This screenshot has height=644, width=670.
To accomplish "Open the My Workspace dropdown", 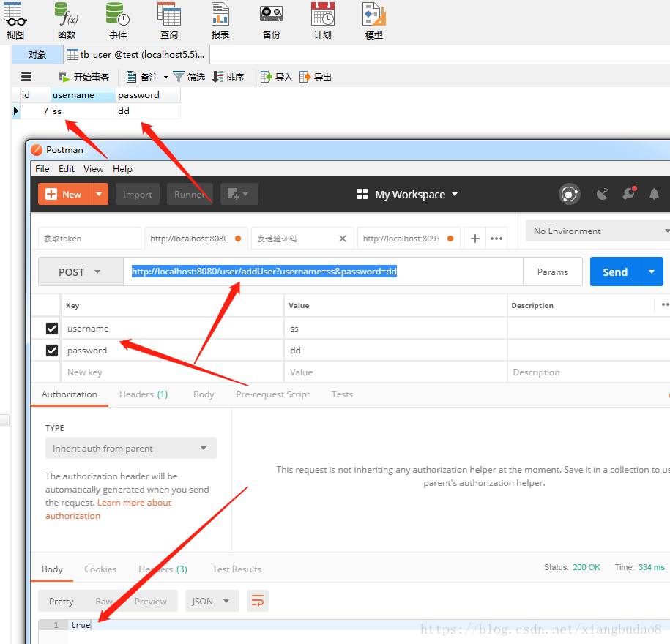I will click(408, 195).
